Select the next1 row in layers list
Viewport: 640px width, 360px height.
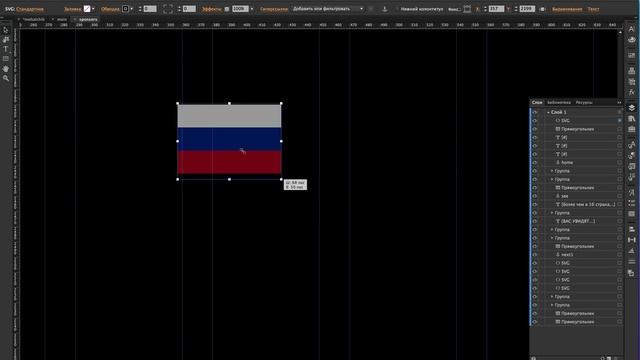(576, 255)
